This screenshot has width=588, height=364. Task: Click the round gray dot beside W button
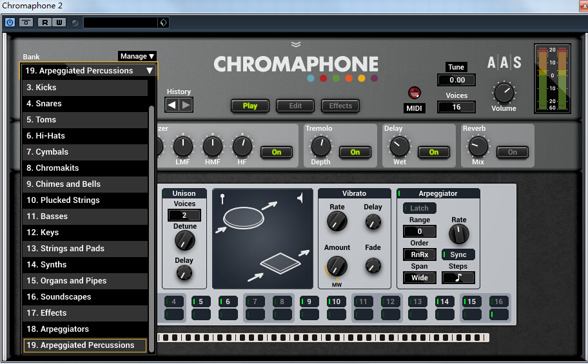pyautogui.click(x=75, y=23)
